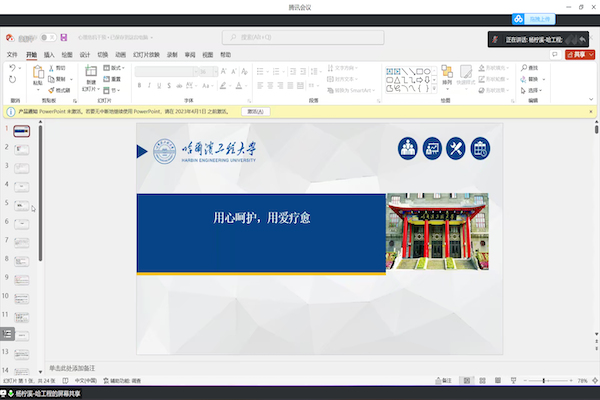
Task: Click the update button in yellow notification bar
Action: 255,111
